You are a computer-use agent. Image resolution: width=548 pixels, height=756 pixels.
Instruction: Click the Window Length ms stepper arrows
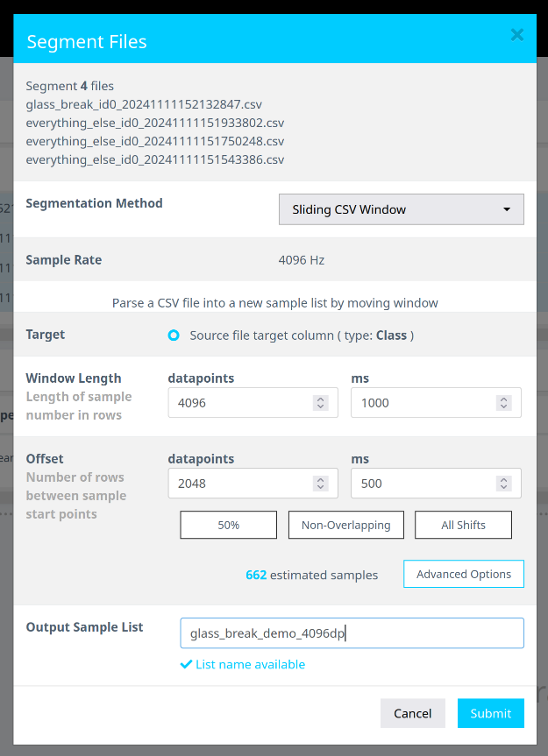[503, 403]
